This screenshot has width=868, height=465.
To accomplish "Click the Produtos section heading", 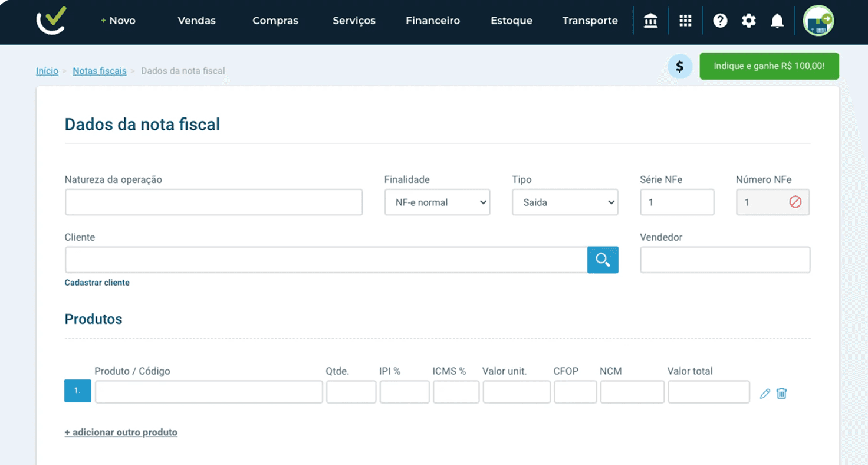I will coord(93,319).
